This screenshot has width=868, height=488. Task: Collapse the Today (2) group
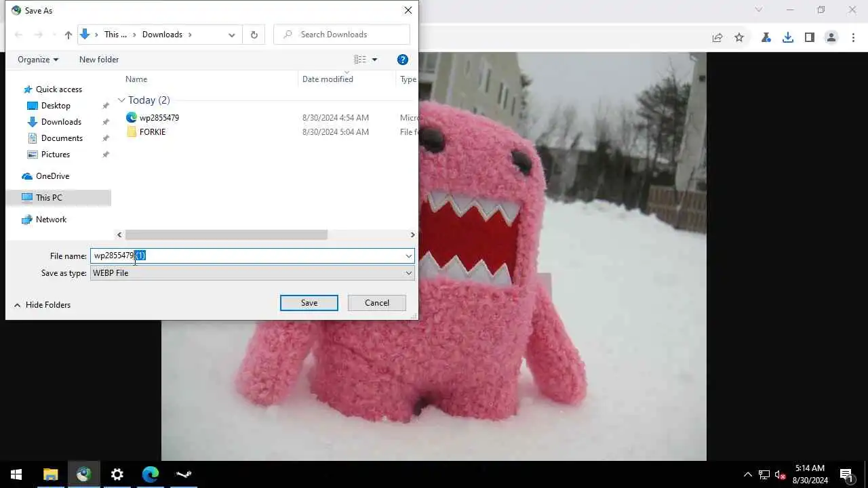(x=121, y=100)
